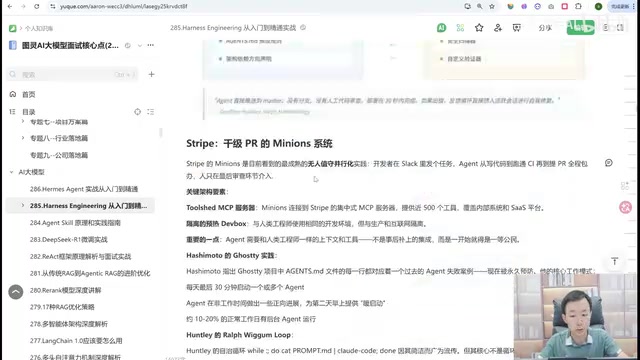Click the round collapse-up button in sidebar
The width and height of the screenshot is (640, 360).
[16, 292]
